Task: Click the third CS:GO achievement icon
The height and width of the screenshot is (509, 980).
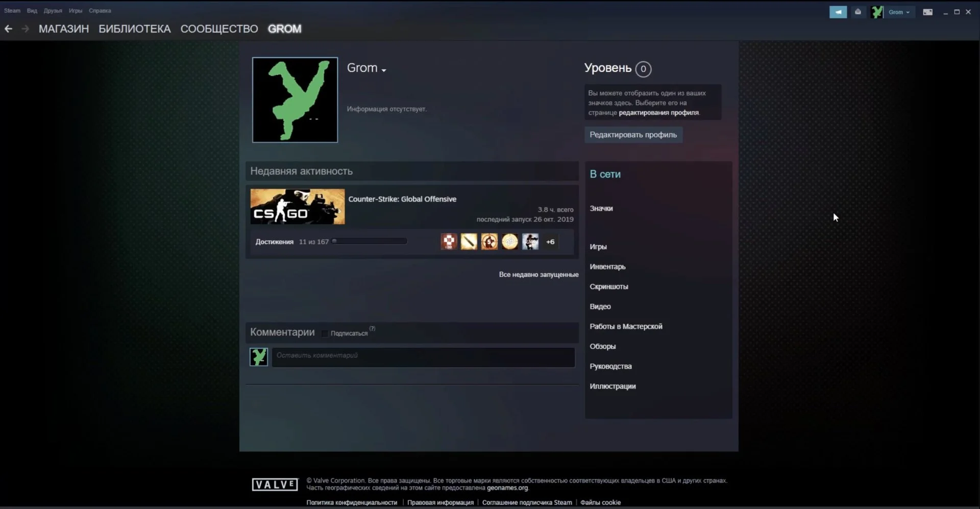Action: (489, 242)
